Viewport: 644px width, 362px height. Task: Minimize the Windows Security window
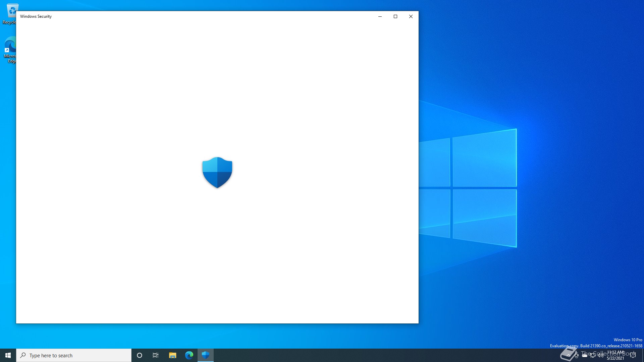click(380, 16)
